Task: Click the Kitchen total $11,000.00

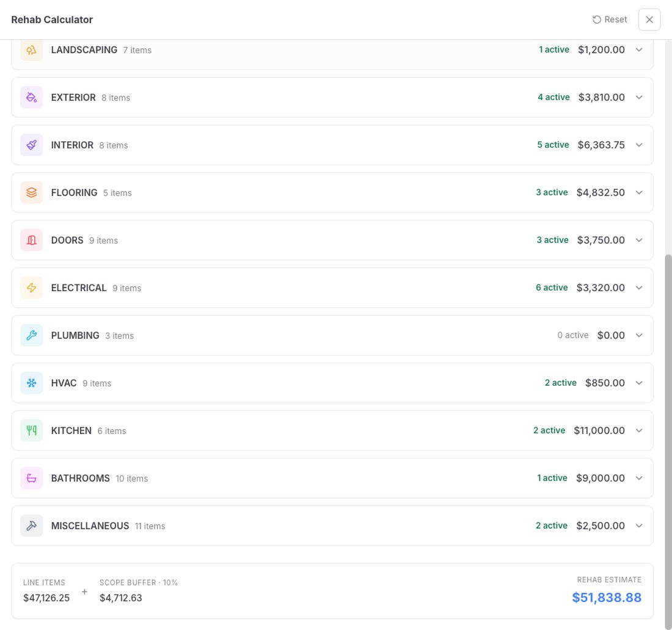Action: click(x=599, y=430)
